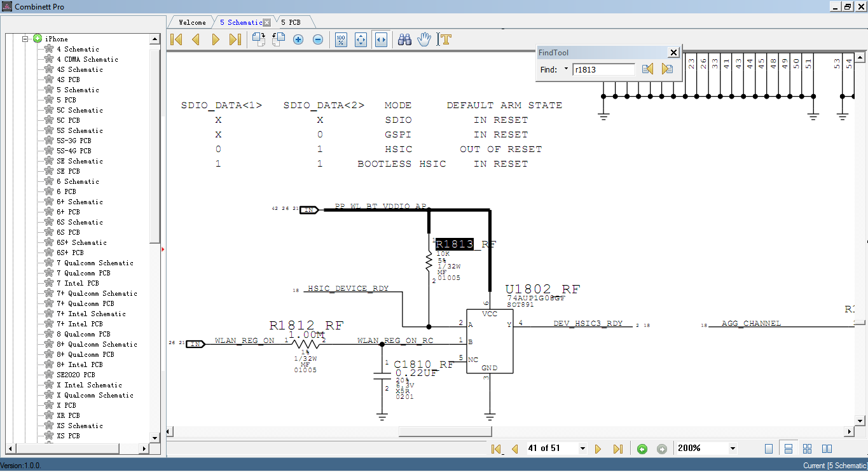Open 5S Schematic in the tree
This screenshot has width=868, height=472.
point(79,130)
